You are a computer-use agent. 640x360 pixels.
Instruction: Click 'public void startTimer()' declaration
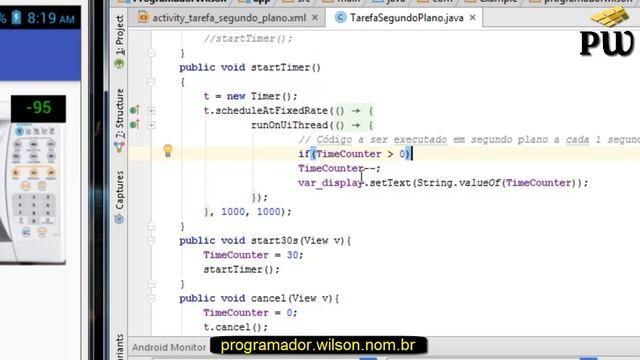coord(250,67)
